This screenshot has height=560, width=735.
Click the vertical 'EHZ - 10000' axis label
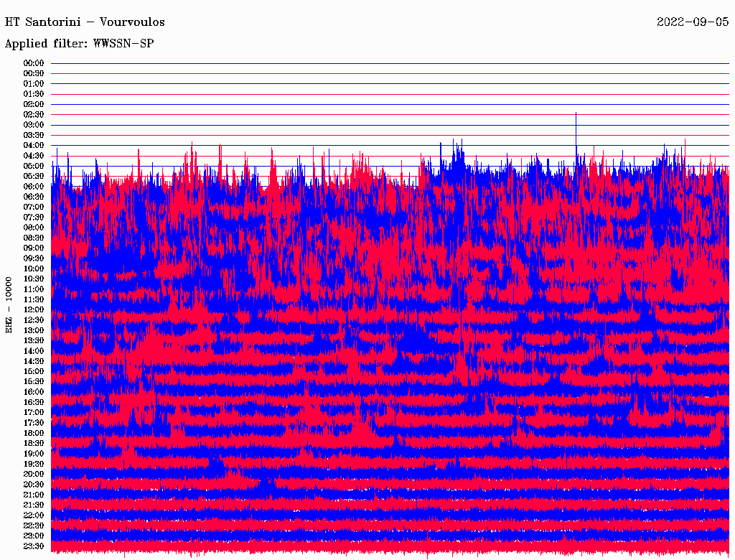tap(9, 304)
